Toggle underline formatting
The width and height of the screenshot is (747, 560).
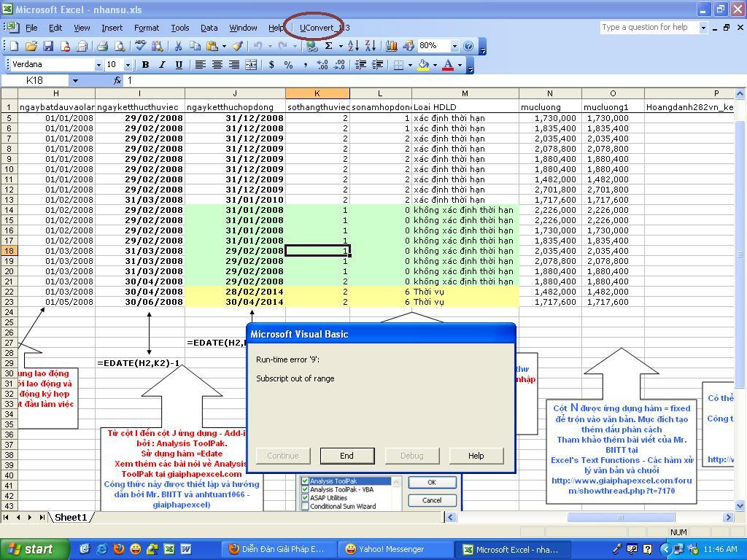click(x=179, y=65)
